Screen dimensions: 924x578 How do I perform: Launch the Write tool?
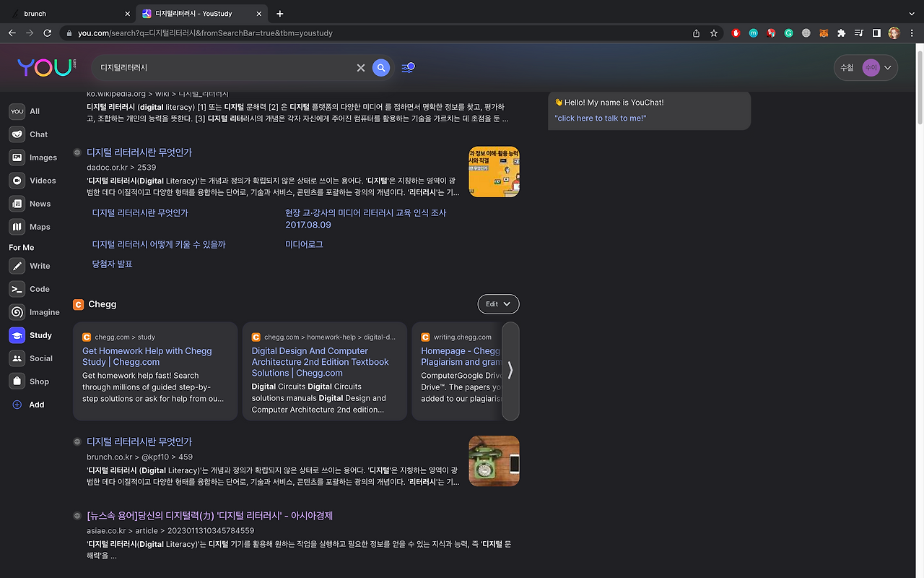(30, 266)
